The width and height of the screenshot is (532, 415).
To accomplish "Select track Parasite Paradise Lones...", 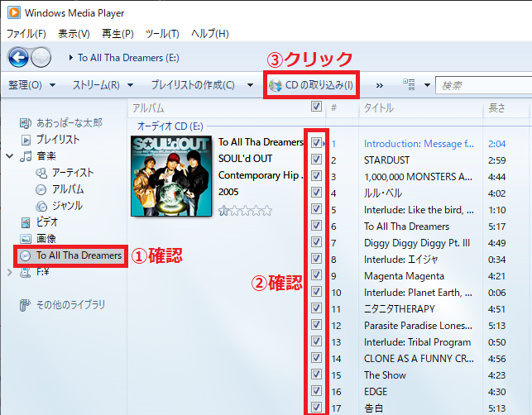I will pyautogui.click(x=418, y=326).
